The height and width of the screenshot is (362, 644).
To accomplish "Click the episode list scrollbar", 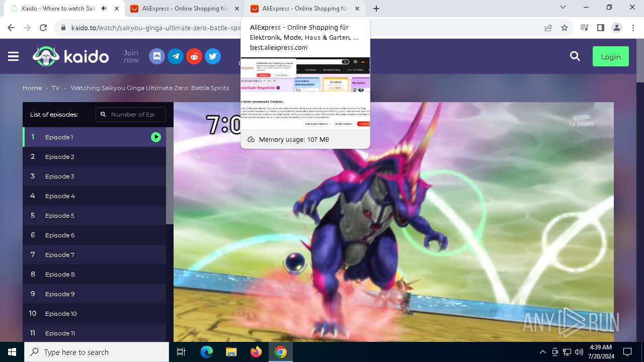I will tap(170, 175).
